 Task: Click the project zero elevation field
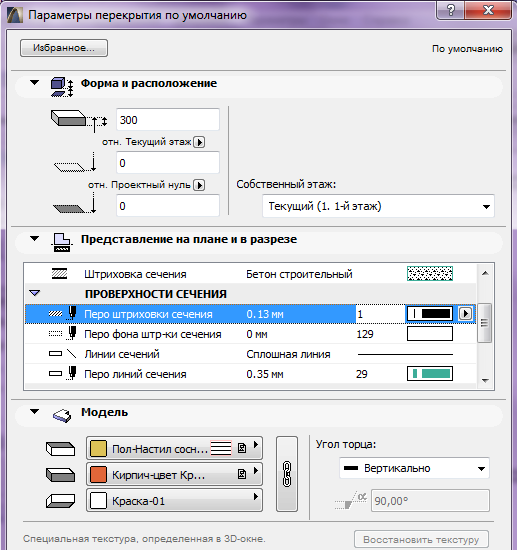pos(168,206)
